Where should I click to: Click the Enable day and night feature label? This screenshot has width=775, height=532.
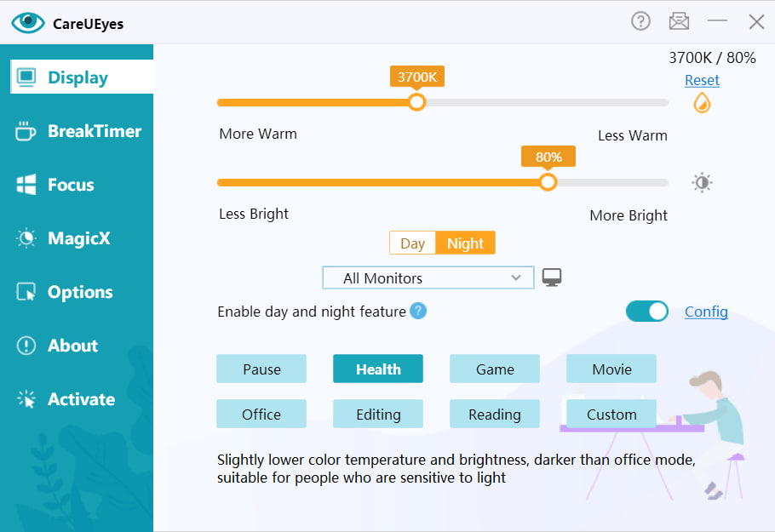tap(312, 312)
